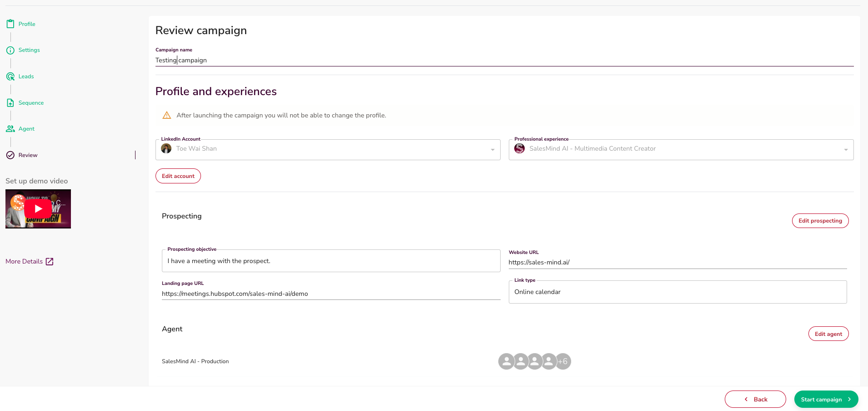Go back using the Back button
The image size is (868, 411).
pyautogui.click(x=755, y=400)
